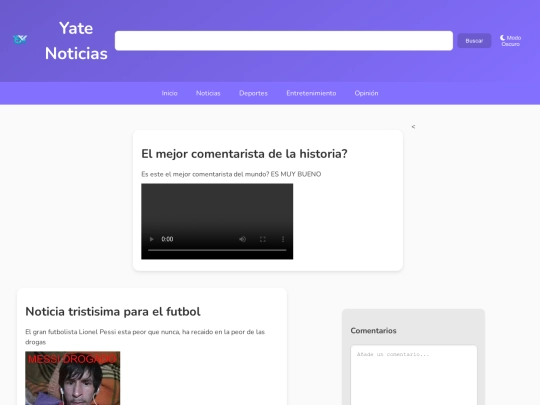Toggle Modo Oscuro dark mode
Image resolution: width=540 pixels, height=405 pixels.
pos(510,41)
